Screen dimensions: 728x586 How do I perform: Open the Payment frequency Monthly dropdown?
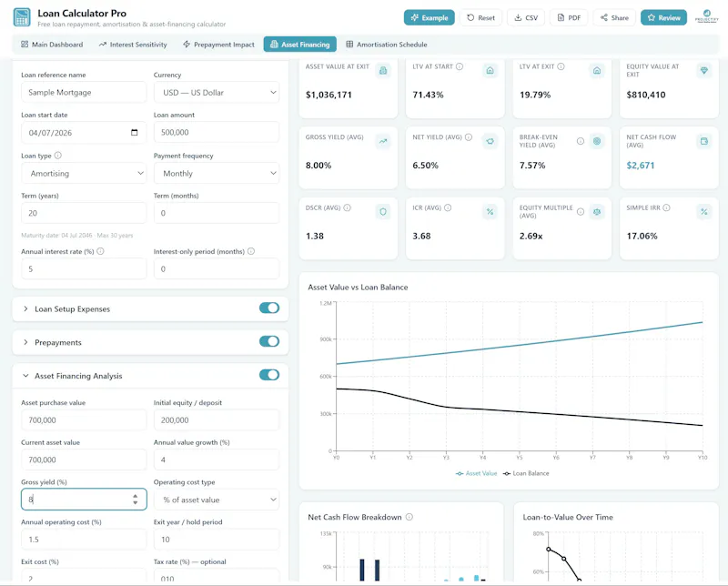pos(217,173)
